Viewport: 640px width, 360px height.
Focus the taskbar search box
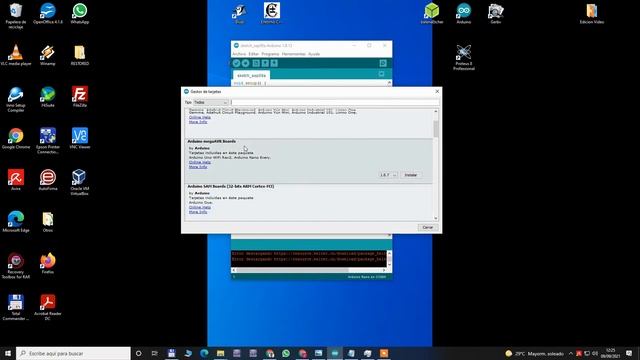point(73,353)
